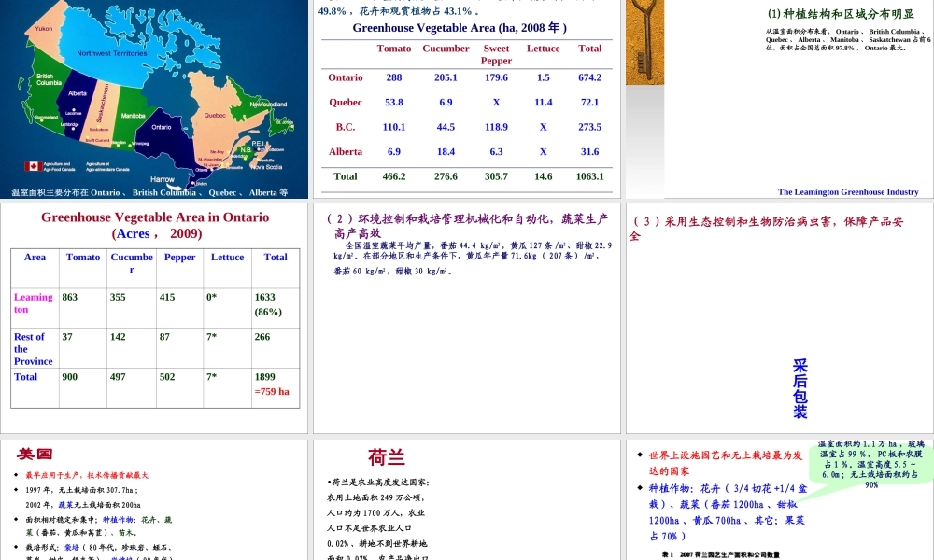Screen dimensions: 934x560
Task: Click the Agriculture and Agri-Food Canada flag logo
Action: pos(35,166)
